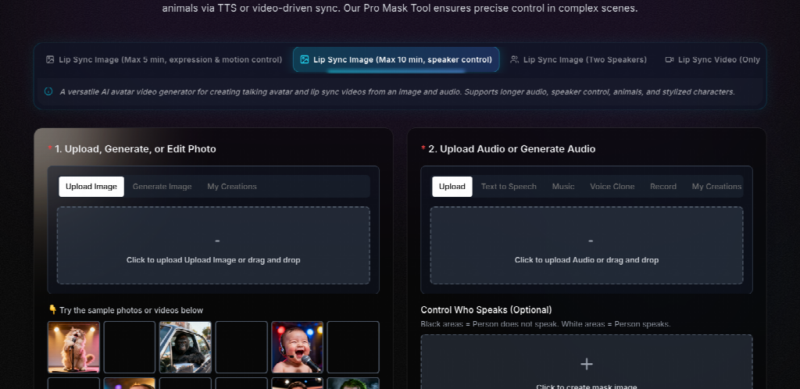Select the Music audio tab
The height and width of the screenshot is (389, 800).
[x=563, y=187]
